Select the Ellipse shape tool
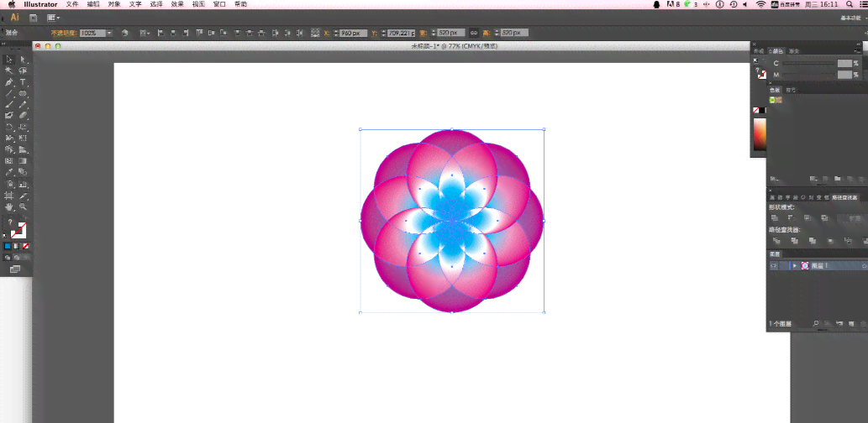 tap(24, 93)
